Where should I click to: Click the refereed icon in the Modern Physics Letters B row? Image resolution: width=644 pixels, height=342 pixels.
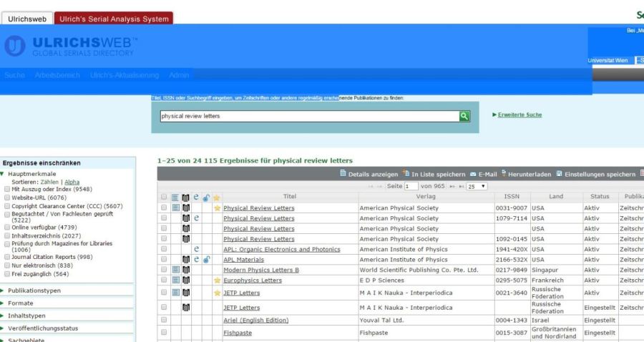click(186, 270)
